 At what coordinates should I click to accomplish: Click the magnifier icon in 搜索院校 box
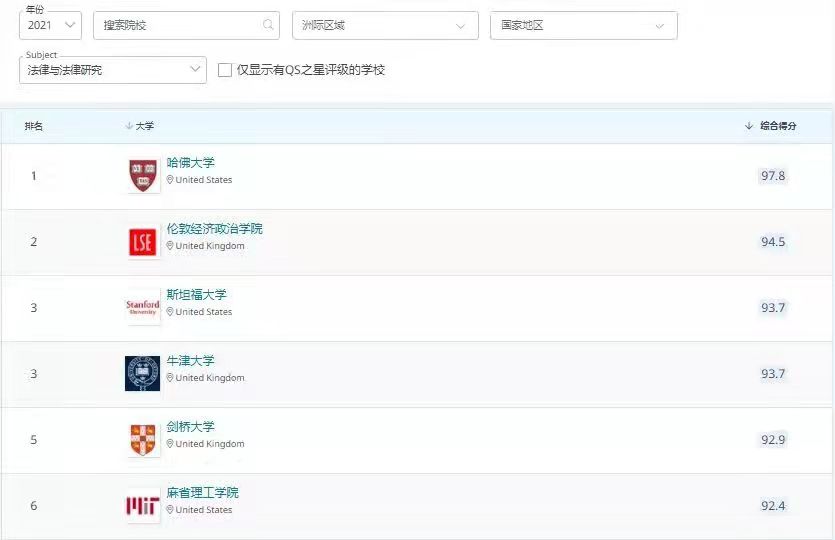click(268, 24)
